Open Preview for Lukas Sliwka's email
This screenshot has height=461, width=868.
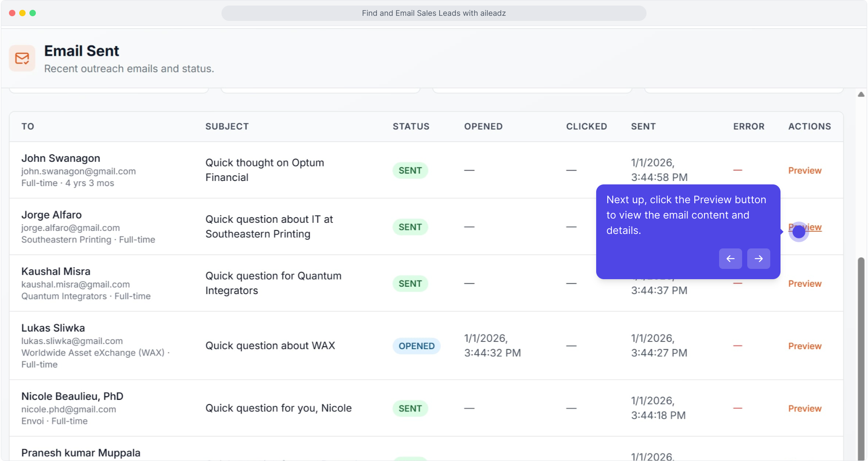[x=804, y=346]
